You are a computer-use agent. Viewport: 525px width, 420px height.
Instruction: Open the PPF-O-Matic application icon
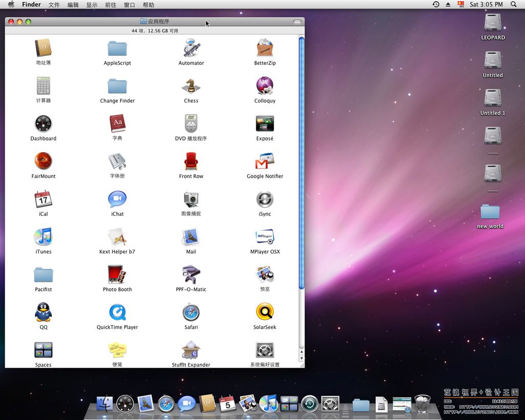point(191,274)
